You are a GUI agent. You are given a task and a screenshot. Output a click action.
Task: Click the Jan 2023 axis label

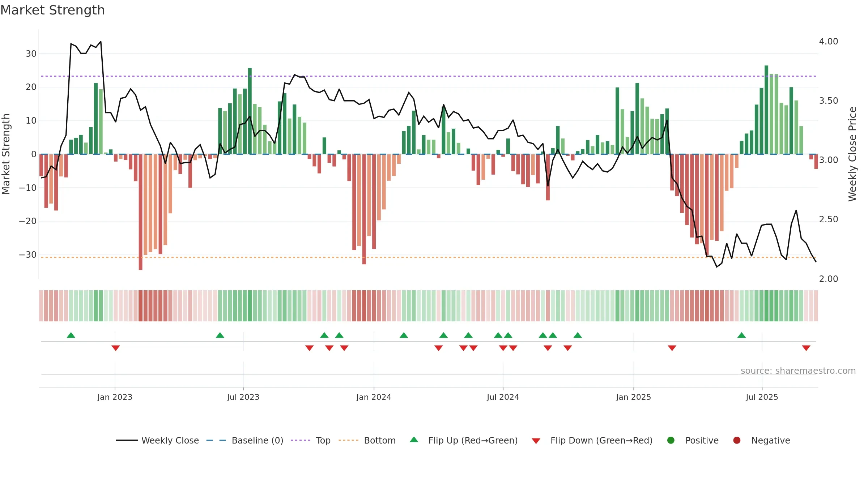pyautogui.click(x=115, y=397)
